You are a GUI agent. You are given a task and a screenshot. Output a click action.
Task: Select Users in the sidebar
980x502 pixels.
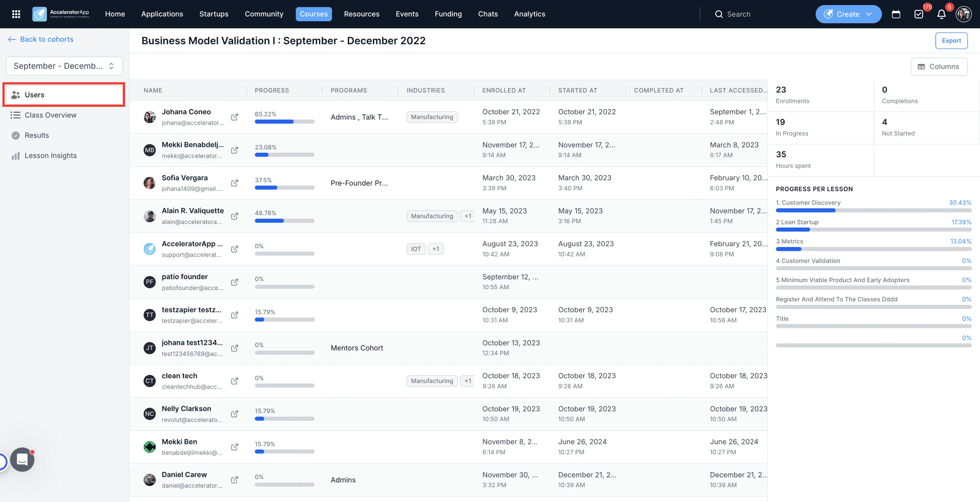pos(64,95)
